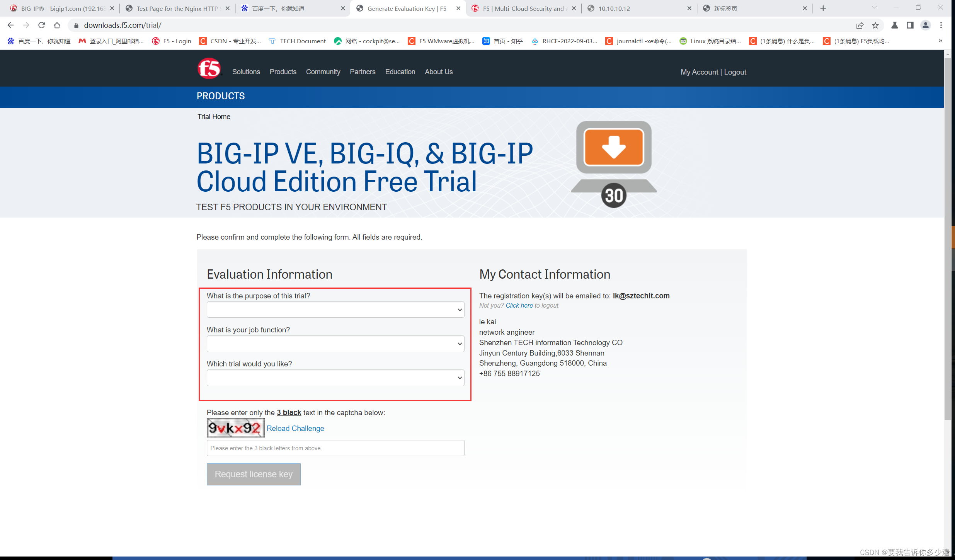Switch to the 百度一下 tab
The width and height of the screenshot is (955, 560).
(293, 8)
